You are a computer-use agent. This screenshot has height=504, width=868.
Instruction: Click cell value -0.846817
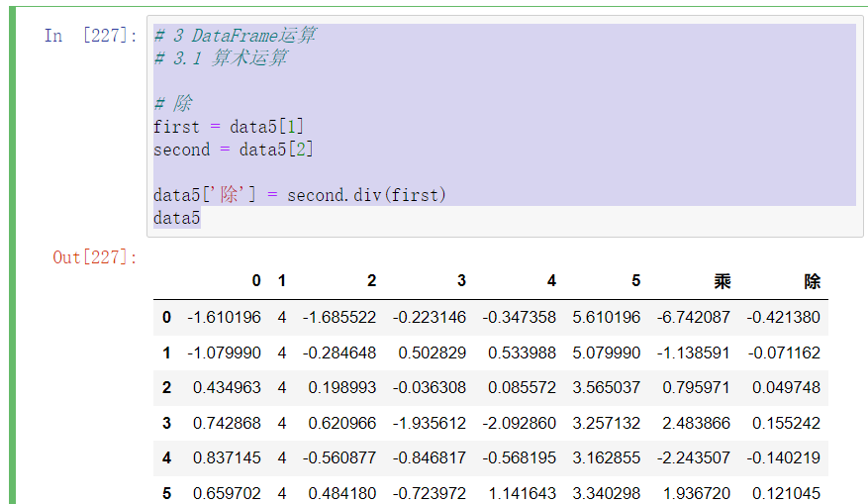pos(429,458)
